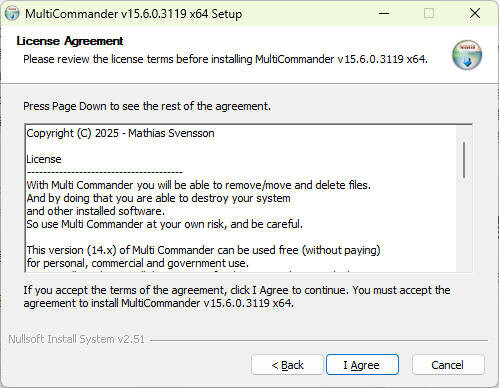Click inside the license agreement text box
Image resolution: width=499 pixels, height=388 pixels.
[241, 198]
